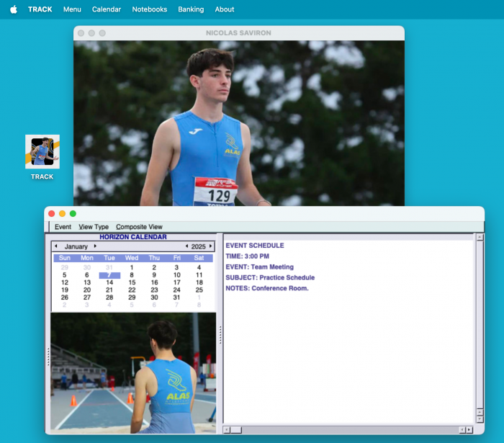Decrease year with arrow left of 2025
The width and height of the screenshot is (504, 443).
[x=186, y=246]
